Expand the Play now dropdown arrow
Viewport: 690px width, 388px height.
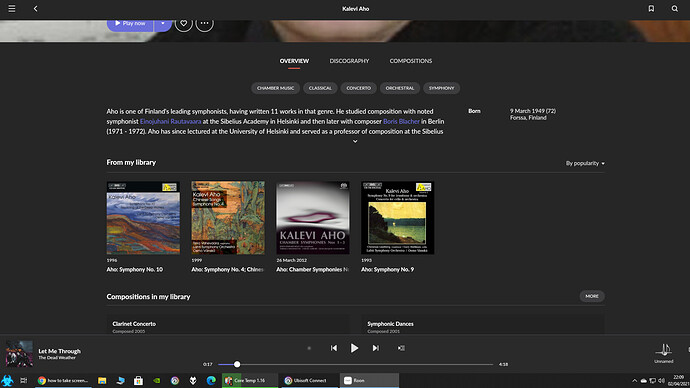(163, 24)
